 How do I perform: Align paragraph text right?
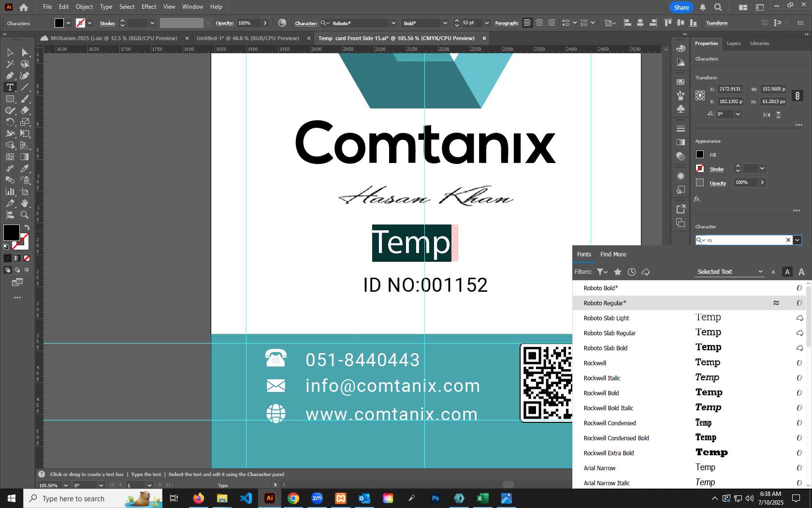(x=551, y=23)
